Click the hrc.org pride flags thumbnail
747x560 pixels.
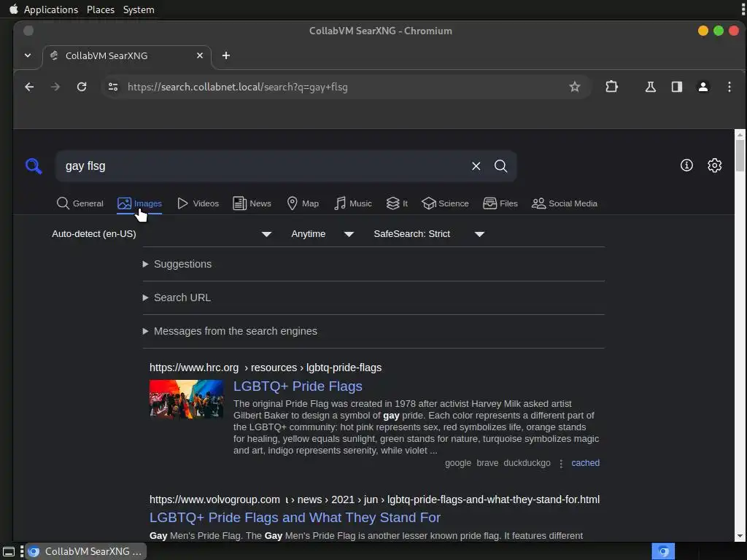pos(186,399)
